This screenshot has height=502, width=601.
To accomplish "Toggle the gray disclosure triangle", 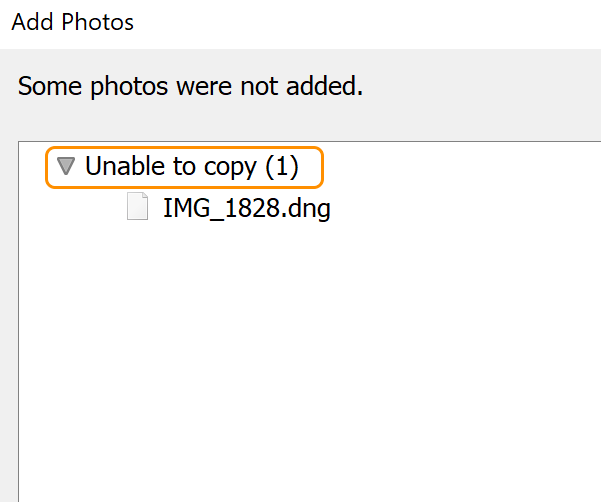I will pos(66,166).
